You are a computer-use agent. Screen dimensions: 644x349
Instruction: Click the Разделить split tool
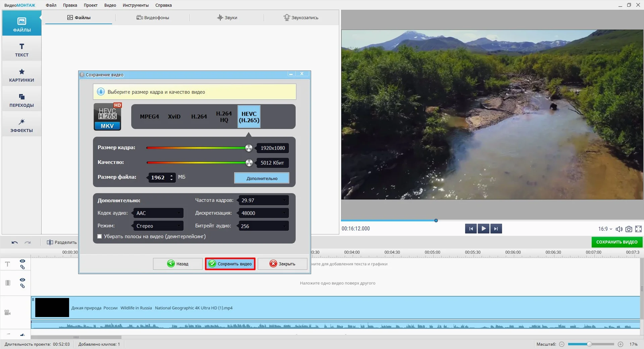(x=61, y=242)
